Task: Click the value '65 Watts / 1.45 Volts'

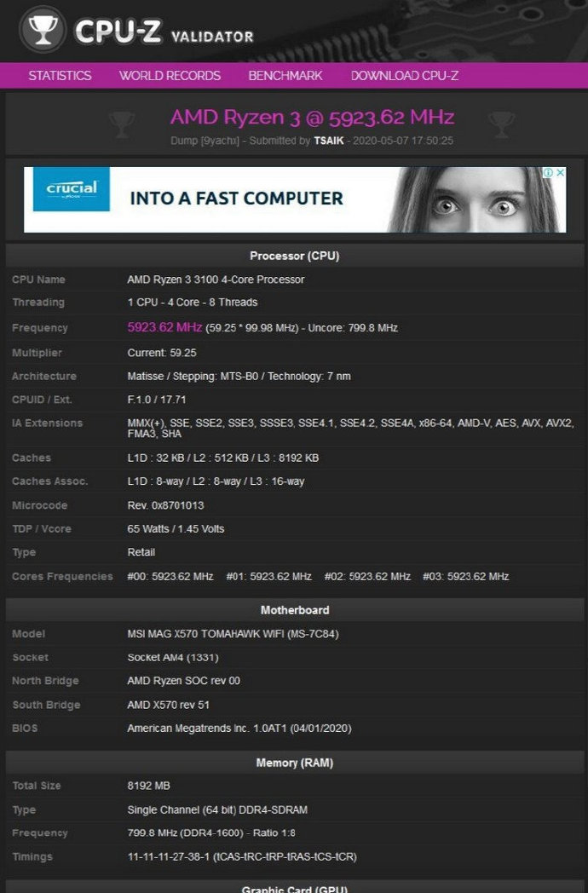Action: point(176,528)
